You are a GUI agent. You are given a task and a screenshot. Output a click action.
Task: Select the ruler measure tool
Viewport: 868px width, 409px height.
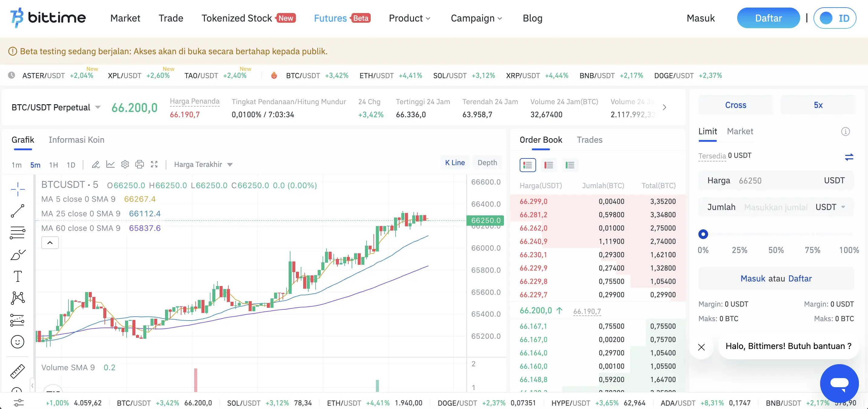18,371
